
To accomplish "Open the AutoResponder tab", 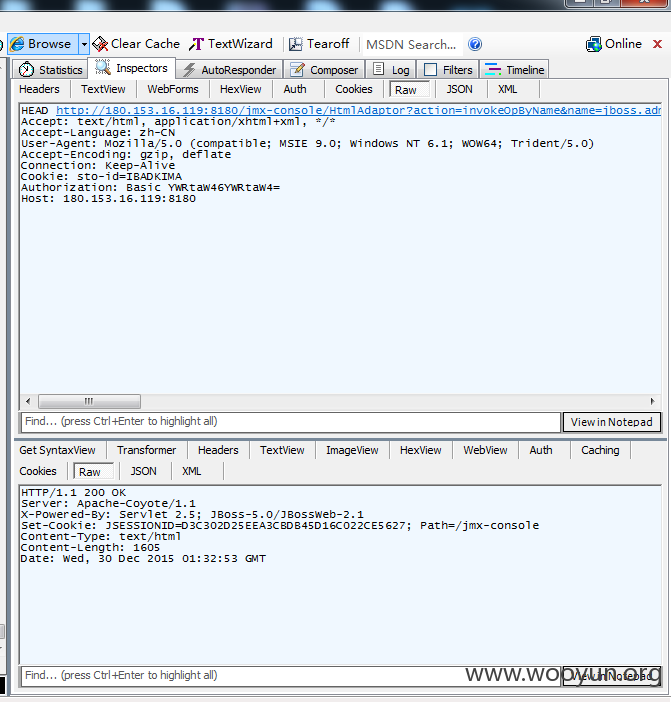I will pos(230,70).
